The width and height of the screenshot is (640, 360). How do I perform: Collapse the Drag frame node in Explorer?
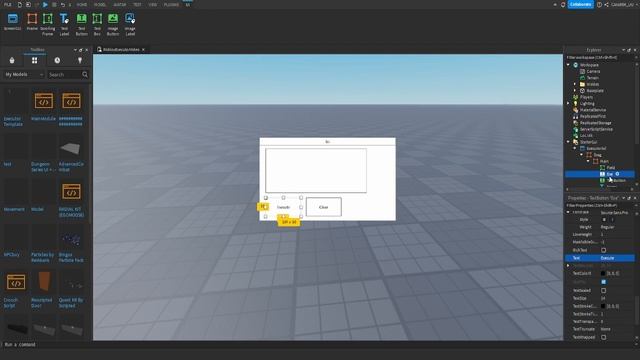(x=582, y=155)
